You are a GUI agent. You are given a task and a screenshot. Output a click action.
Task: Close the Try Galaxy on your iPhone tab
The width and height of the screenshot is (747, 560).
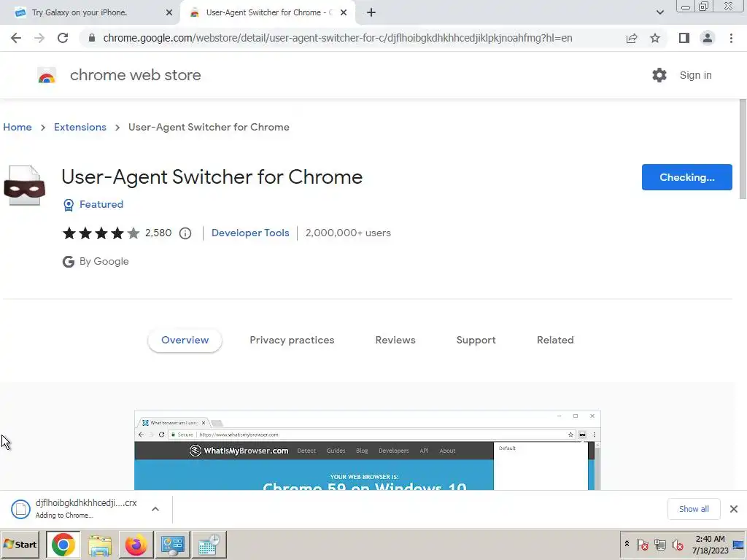[x=169, y=13]
